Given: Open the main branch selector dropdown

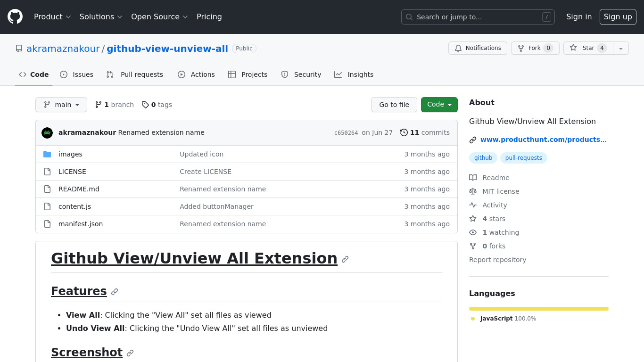Looking at the screenshot, I should [x=61, y=105].
